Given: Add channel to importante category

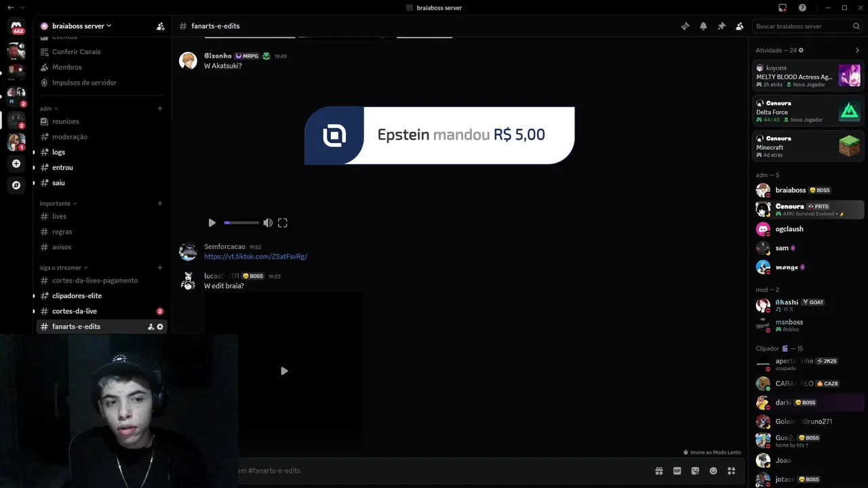Looking at the screenshot, I should 160,203.
